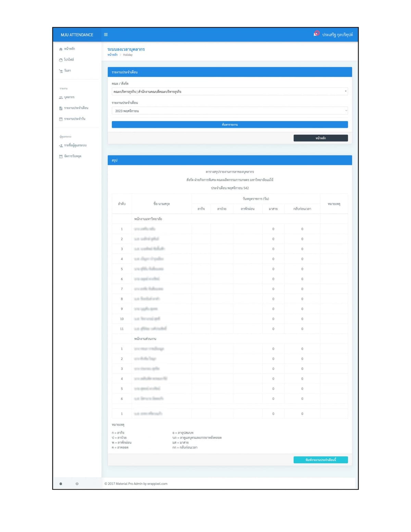411x532 pixels.
Task: Click the calendar icon for จัดการวันหยุด
Action: coord(61,157)
